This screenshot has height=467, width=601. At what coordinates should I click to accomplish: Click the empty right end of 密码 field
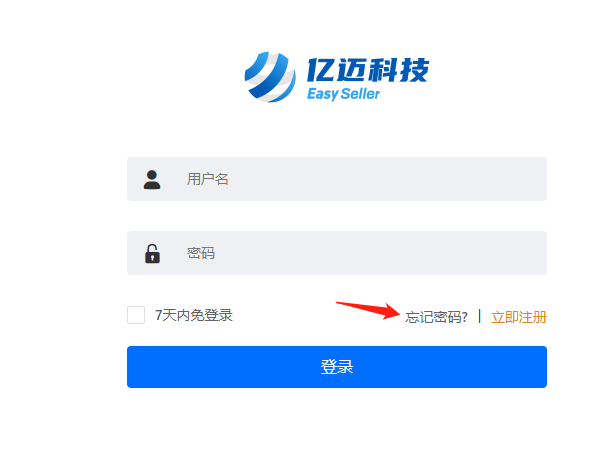coord(498,253)
